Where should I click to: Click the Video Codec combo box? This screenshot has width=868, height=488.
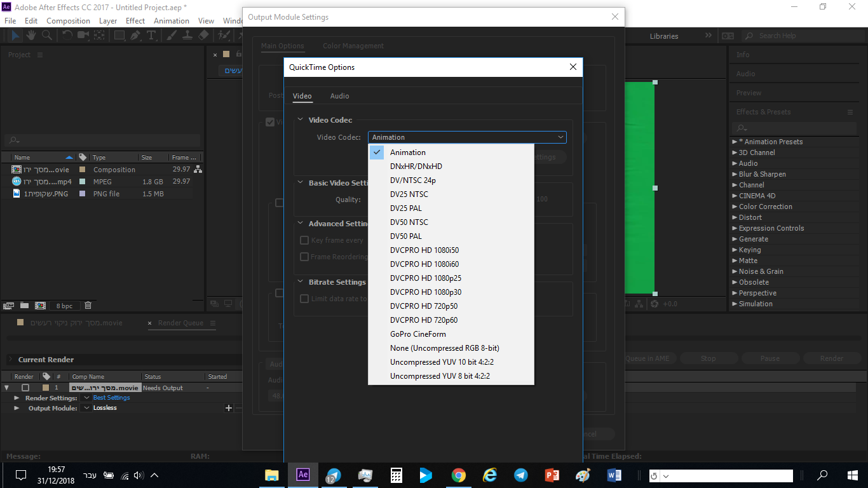click(467, 137)
